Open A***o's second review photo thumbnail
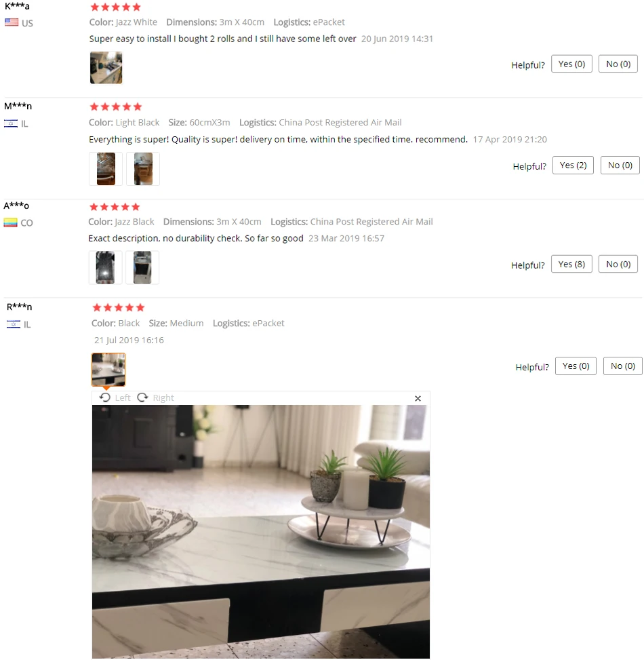The width and height of the screenshot is (644, 660). [x=142, y=268]
